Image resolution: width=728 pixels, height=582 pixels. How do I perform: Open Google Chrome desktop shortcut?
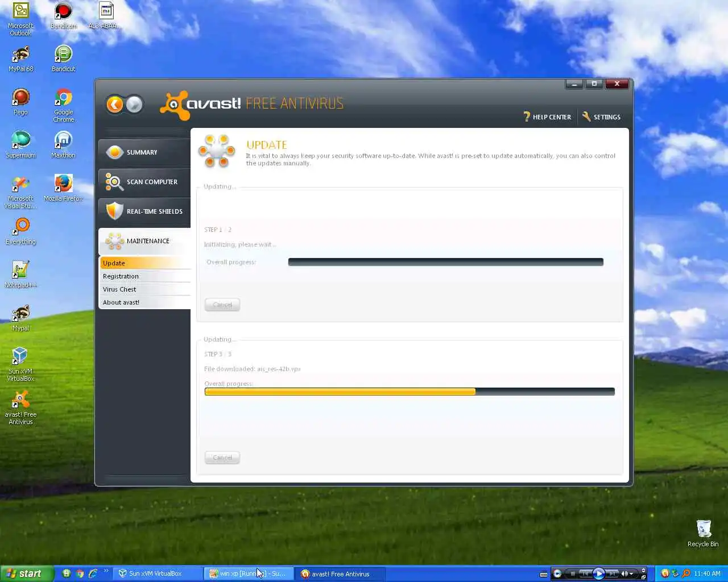(63, 106)
